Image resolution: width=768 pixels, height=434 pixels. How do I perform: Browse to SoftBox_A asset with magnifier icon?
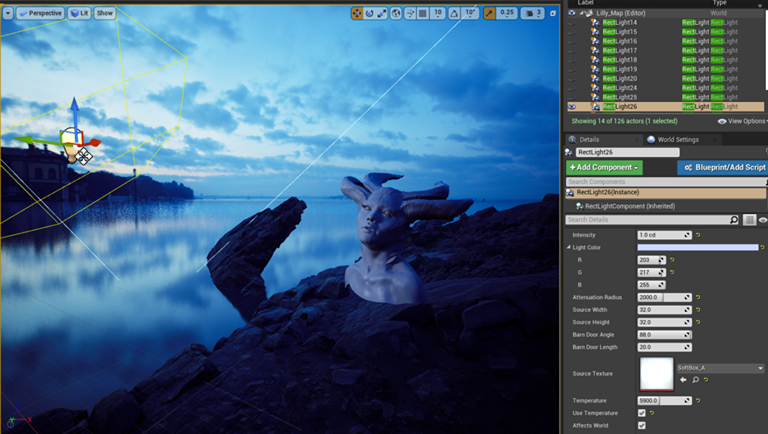click(694, 380)
